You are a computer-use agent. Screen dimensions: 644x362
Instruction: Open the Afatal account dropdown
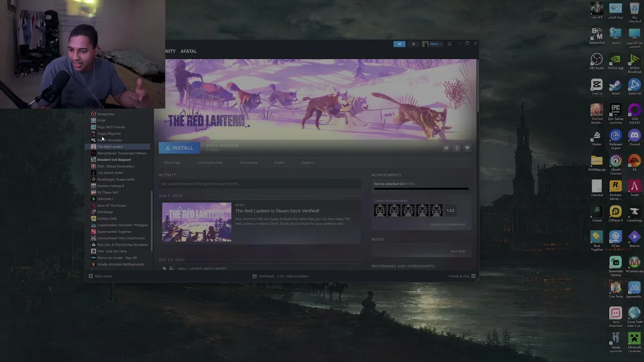(432, 44)
